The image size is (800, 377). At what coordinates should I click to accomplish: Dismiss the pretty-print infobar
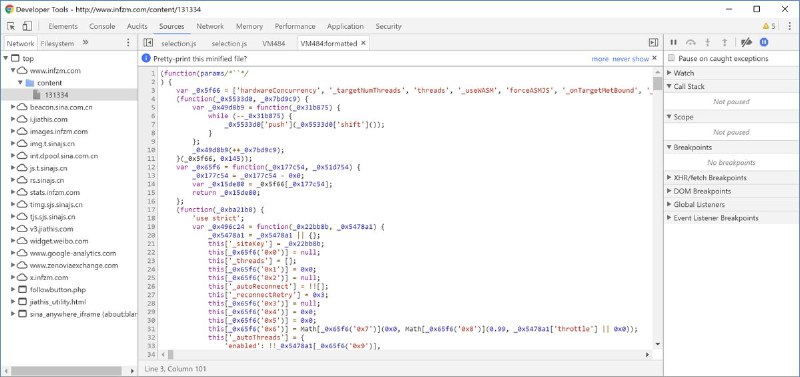[655, 58]
